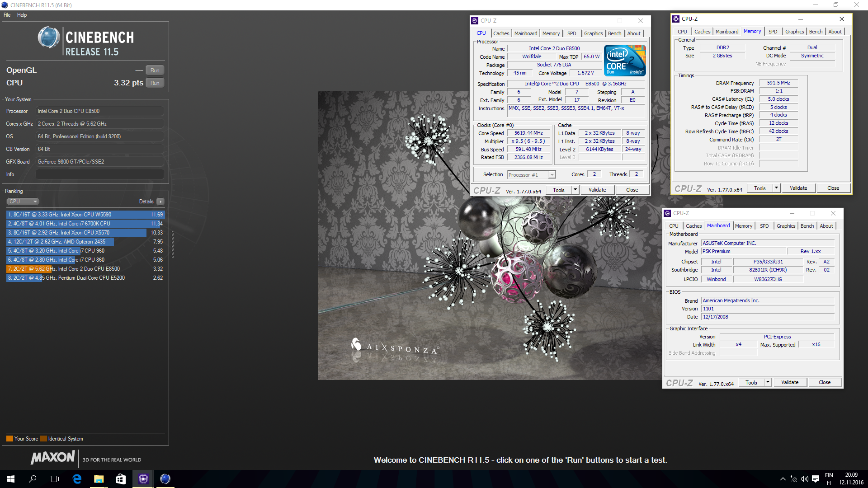
Task: Open Windows Store from taskbar
Action: tap(121, 479)
